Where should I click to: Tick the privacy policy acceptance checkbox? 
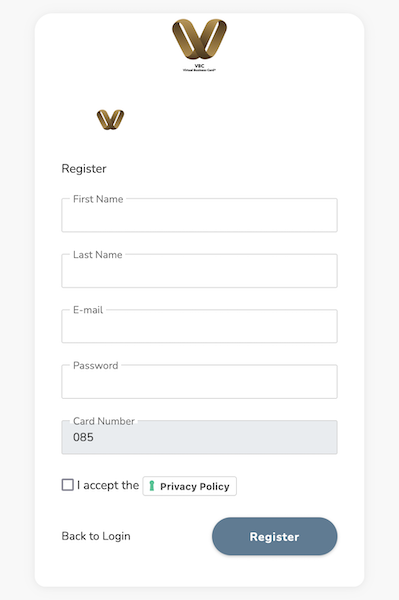tap(68, 484)
